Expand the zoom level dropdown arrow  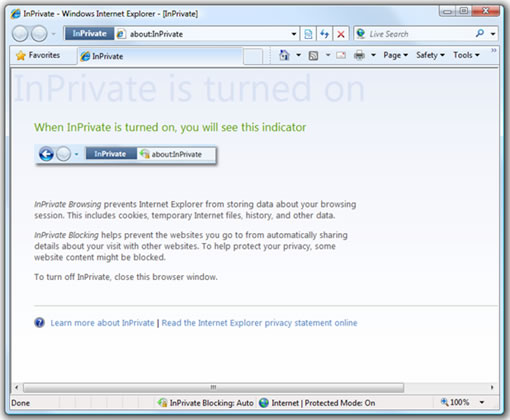[482, 403]
